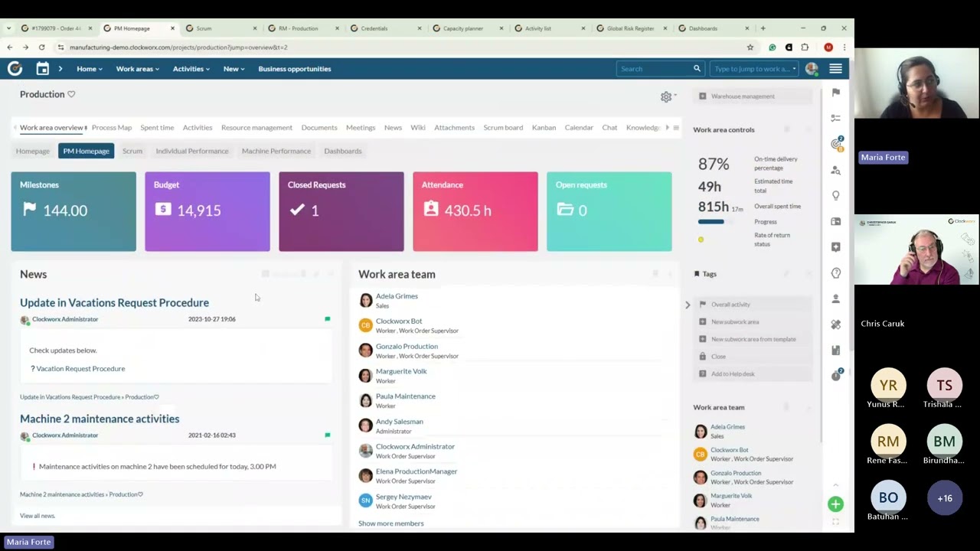Open the hamburger menu in top bar
Viewport: 980px width, 551px height.
click(835, 69)
